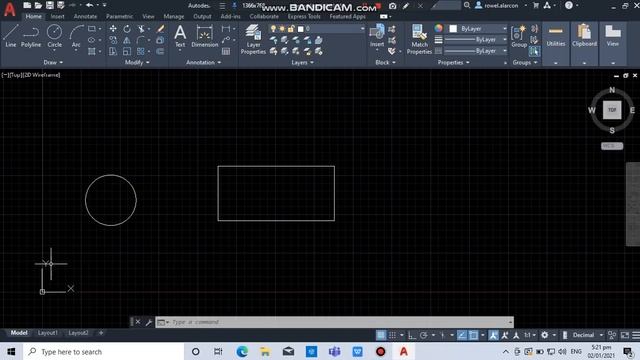The image size is (640, 360).
Task: Select the Stretch tool
Action: click(x=113, y=51)
